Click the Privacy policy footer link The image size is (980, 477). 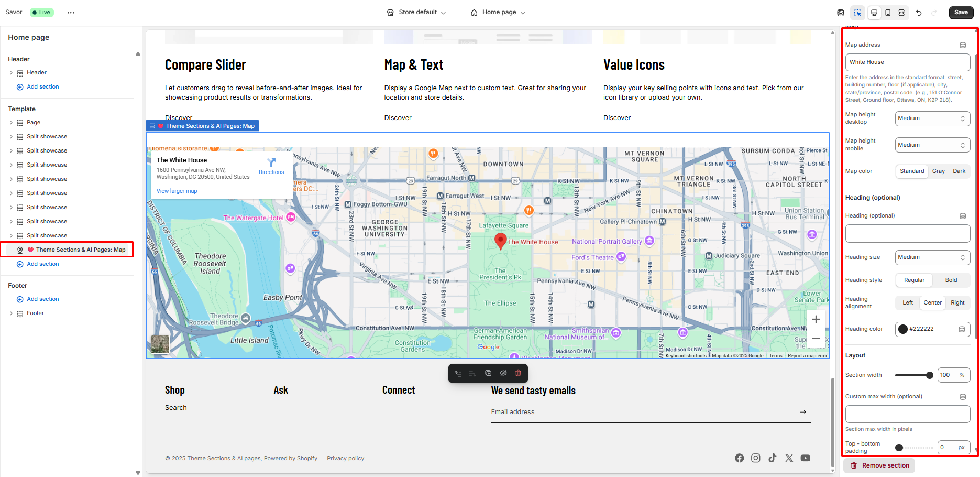click(345, 459)
